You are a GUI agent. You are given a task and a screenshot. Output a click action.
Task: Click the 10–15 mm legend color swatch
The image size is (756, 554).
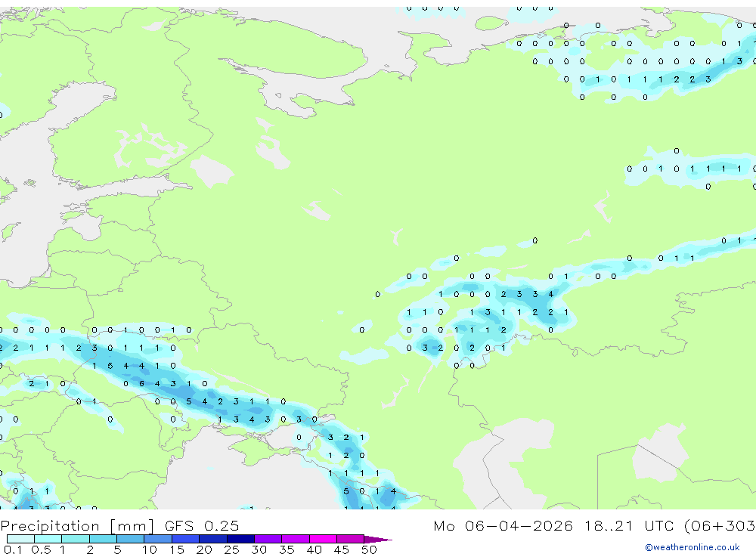click(x=158, y=539)
